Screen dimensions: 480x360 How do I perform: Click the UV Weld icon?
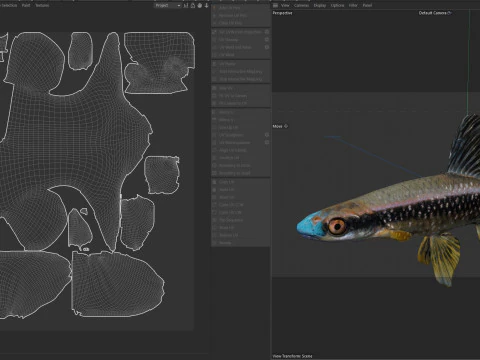[215, 55]
